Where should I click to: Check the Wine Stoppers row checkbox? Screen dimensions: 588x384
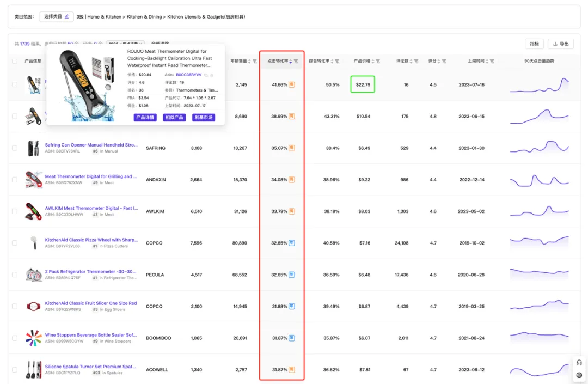coord(15,338)
